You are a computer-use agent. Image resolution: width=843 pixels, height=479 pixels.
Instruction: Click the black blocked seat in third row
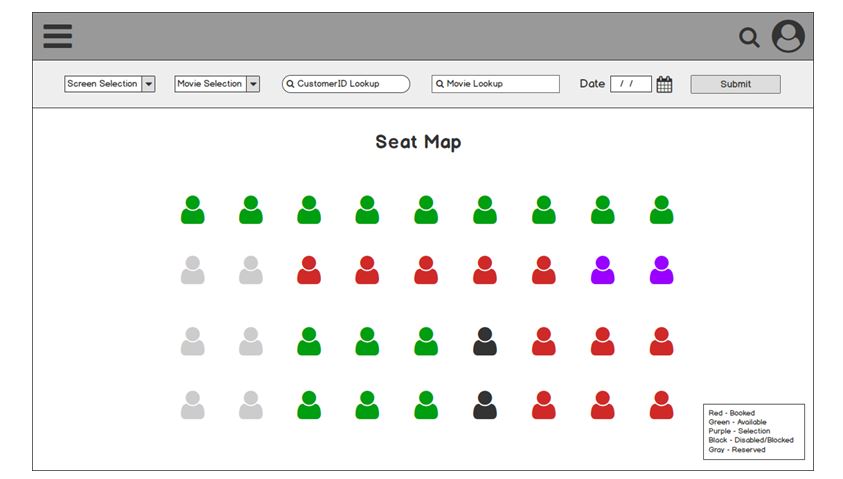[x=485, y=341]
